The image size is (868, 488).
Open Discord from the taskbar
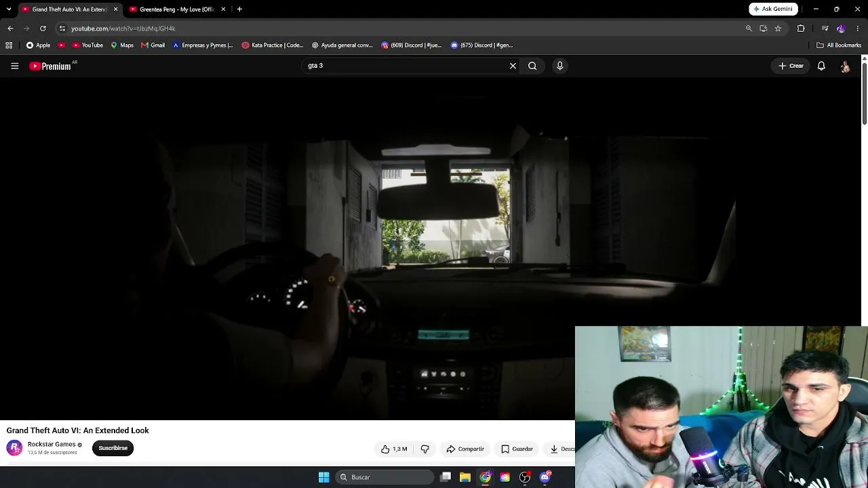pyautogui.click(x=545, y=477)
